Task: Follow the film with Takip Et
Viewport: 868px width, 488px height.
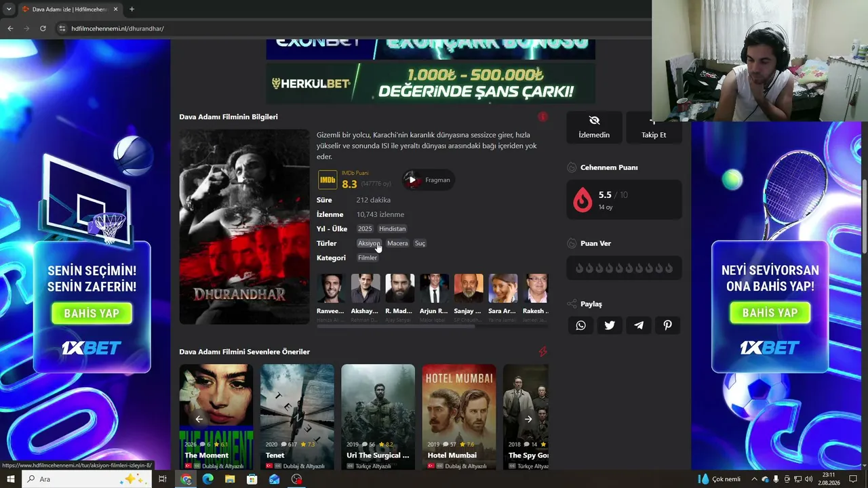Action: click(653, 127)
